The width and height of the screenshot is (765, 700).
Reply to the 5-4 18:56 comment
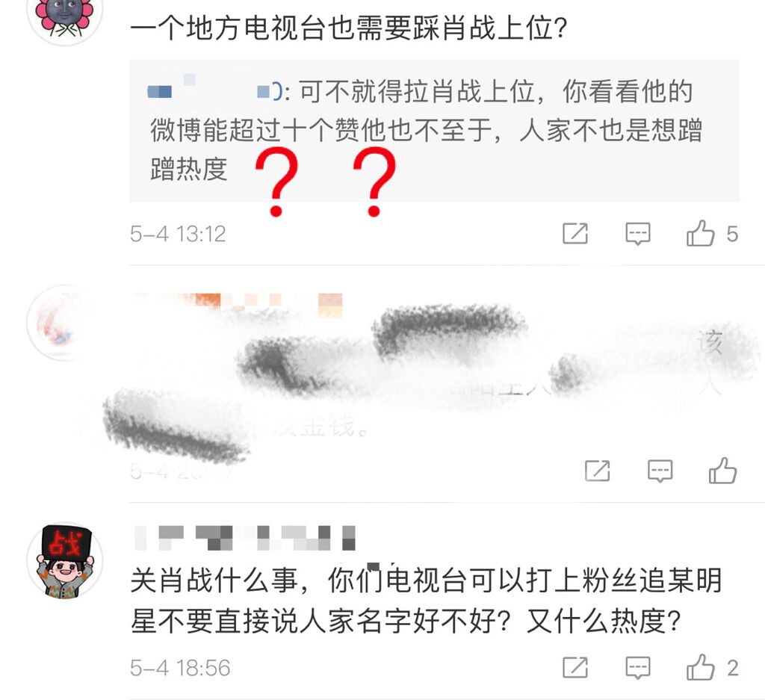point(638,668)
